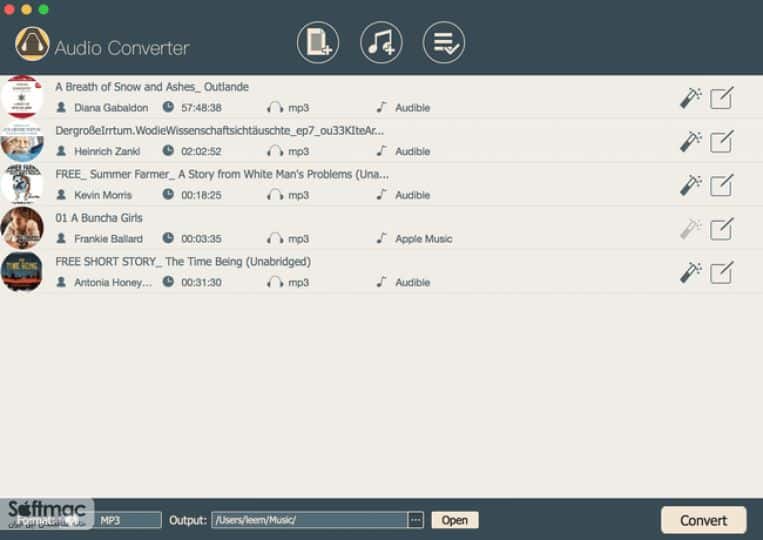Viewport: 763px width, 540px height.
Task: Click clock icon beside 00:31:30
Action: (x=168, y=282)
